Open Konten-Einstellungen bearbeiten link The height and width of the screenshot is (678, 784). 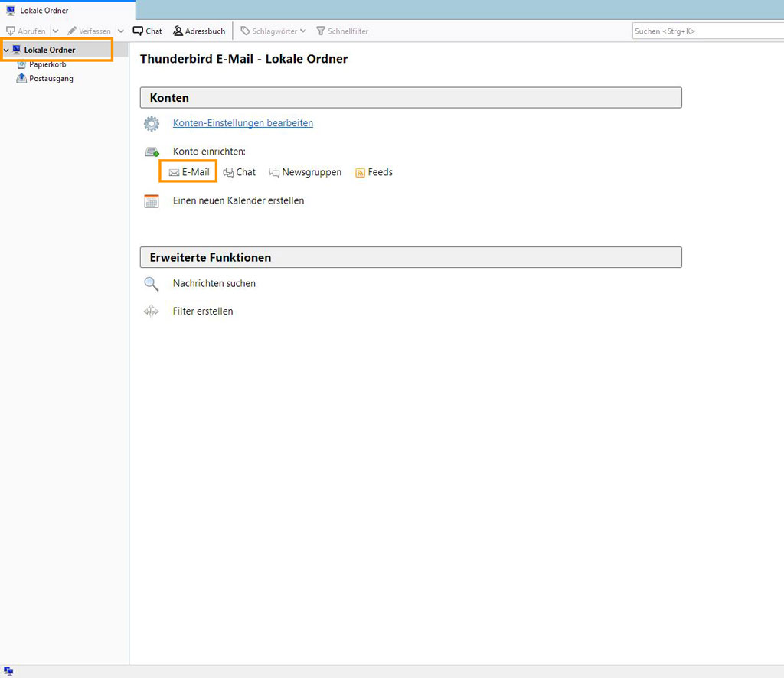coord(243,123)
